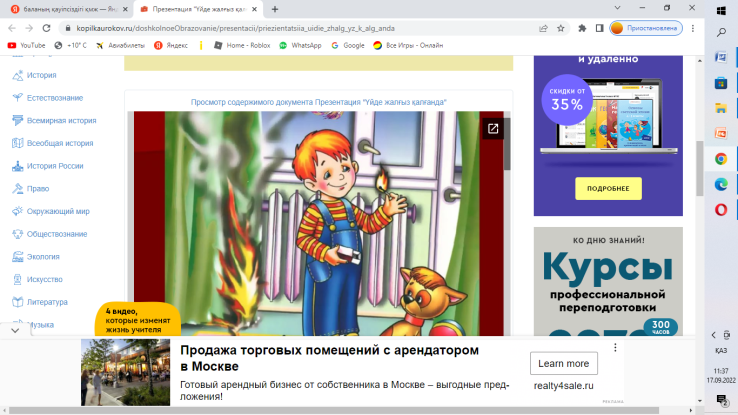Screen dimensions: 738x415
Task: Click the browser Back arrow
Action: point(12,28)
